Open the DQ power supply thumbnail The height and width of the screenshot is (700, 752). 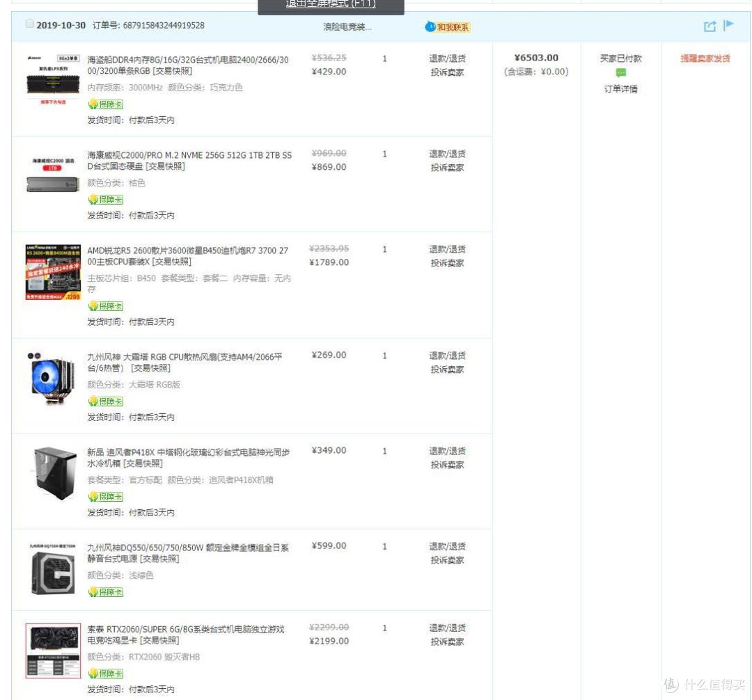pos(53,568)
